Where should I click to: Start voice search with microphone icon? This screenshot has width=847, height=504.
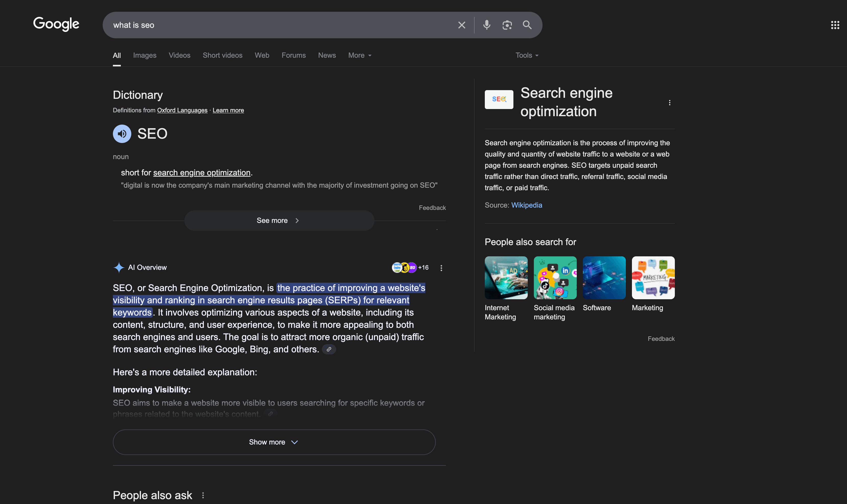(x=487, y=25)
